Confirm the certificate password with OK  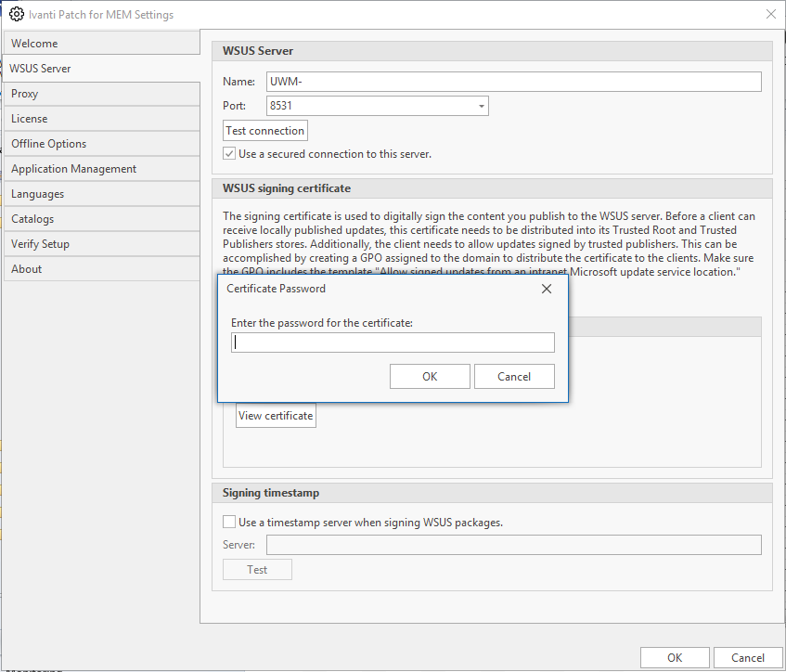[x=430, y=376]
